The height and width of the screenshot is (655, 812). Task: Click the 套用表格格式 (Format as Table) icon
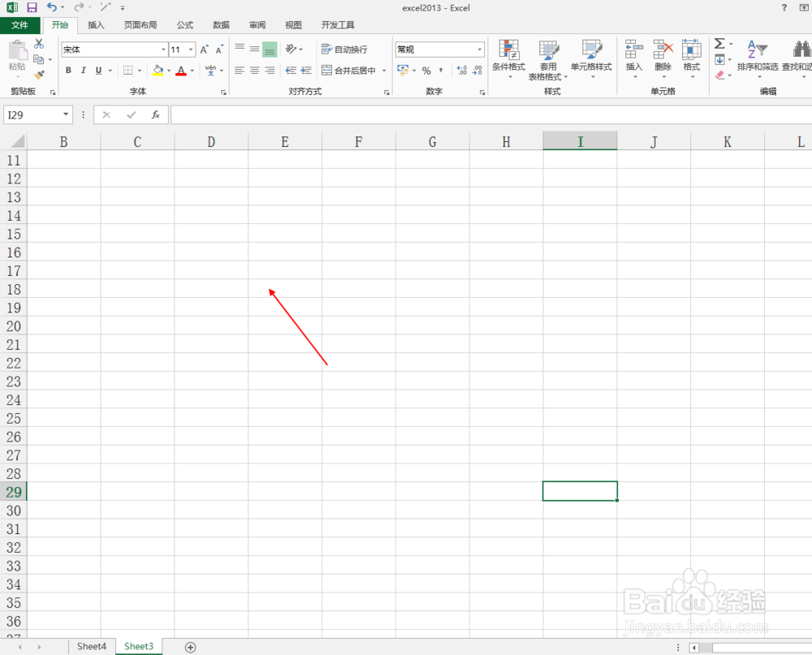tap(549, 57)
